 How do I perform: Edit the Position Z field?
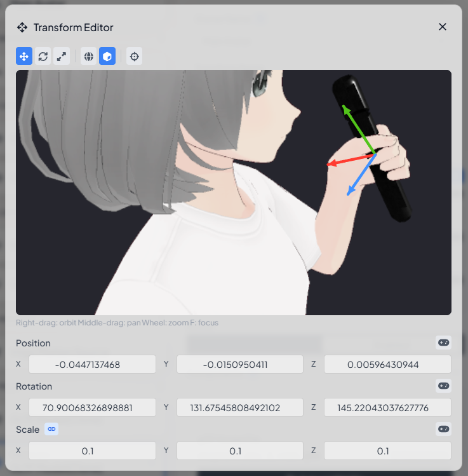pyautogui.click(x=387, y=364)
